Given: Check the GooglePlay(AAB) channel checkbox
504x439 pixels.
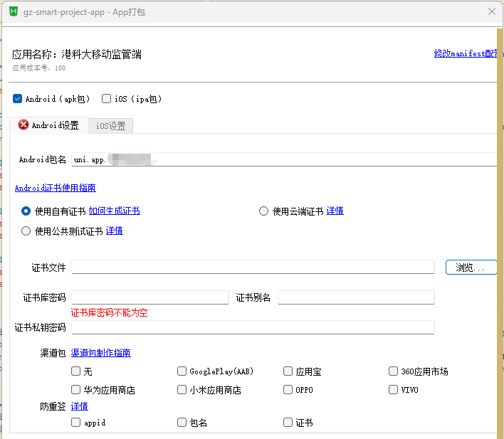Looking at the screenshot, I should pyautogui.click(x=182, y=371).
